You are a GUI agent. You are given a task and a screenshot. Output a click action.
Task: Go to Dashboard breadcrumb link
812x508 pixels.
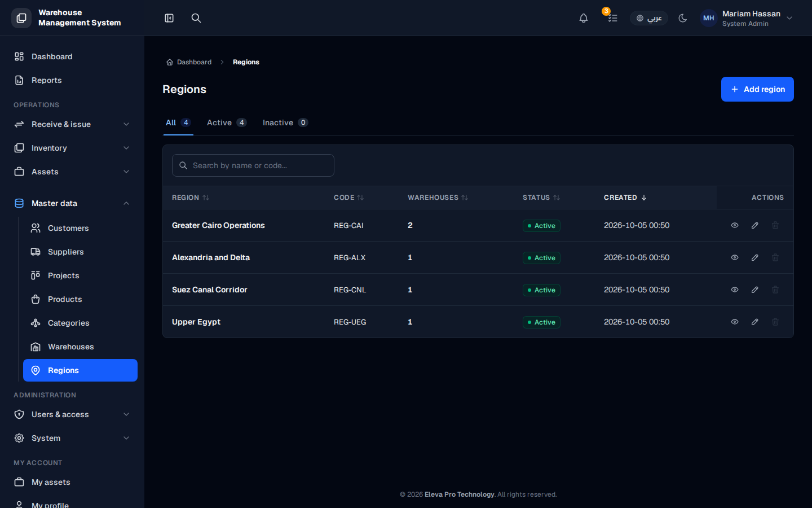(x=189, y=62)
